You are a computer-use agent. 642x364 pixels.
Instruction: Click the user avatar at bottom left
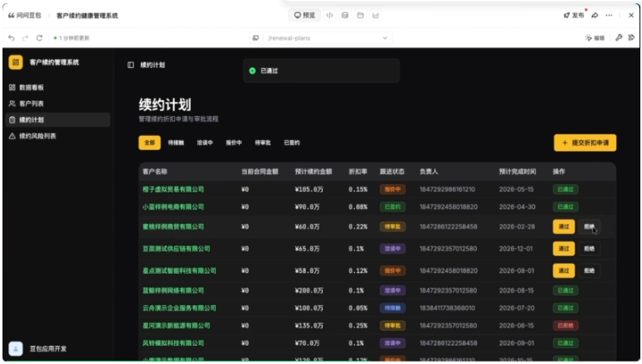click(x=16, y=349)
